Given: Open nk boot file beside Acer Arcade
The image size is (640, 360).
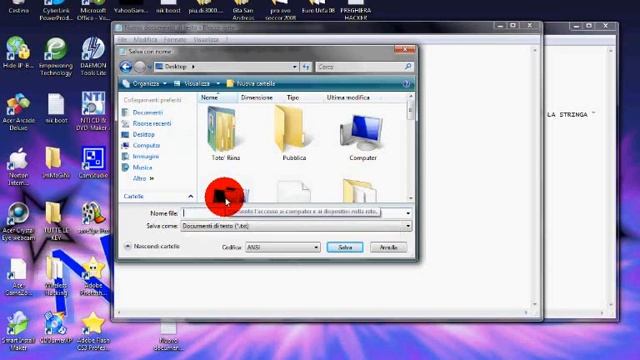Looking at the screenshot, I should 56,108.
